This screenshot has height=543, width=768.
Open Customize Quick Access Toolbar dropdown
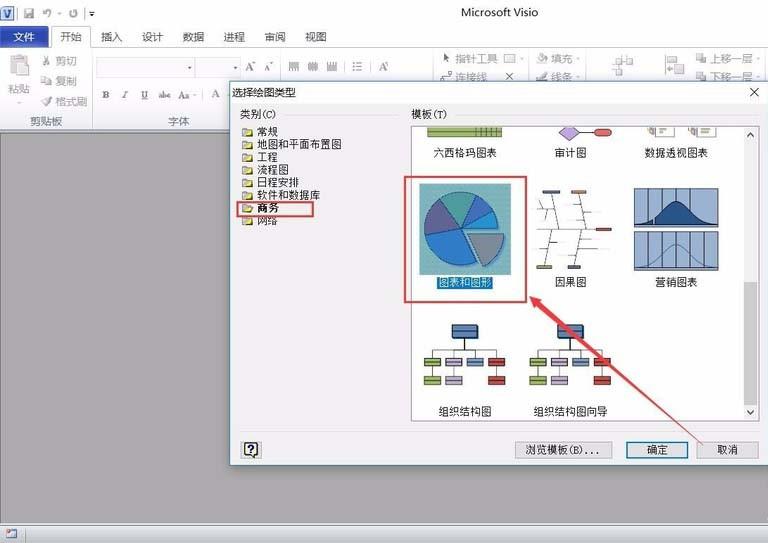coord(92,14)
